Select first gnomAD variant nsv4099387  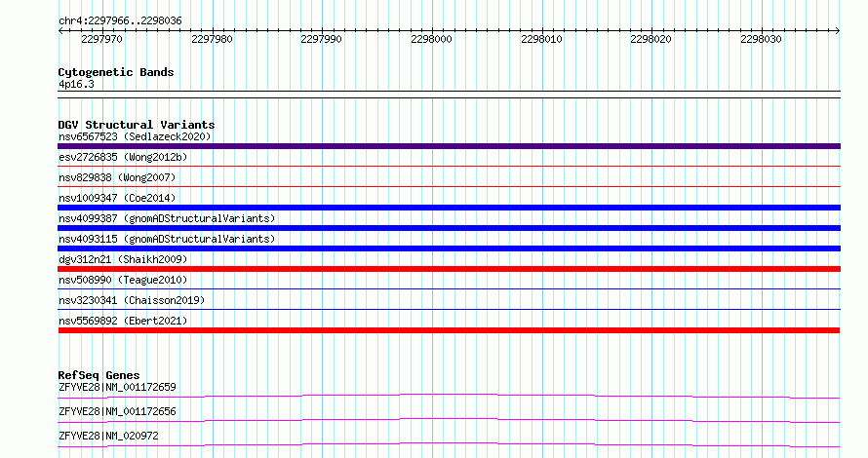[x=167, y=218]
